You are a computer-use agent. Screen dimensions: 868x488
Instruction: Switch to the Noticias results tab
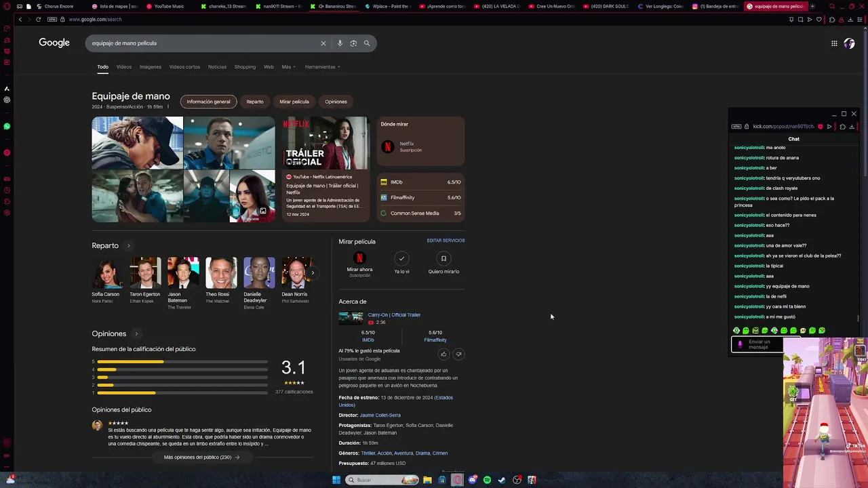click(x=217, y=67)
